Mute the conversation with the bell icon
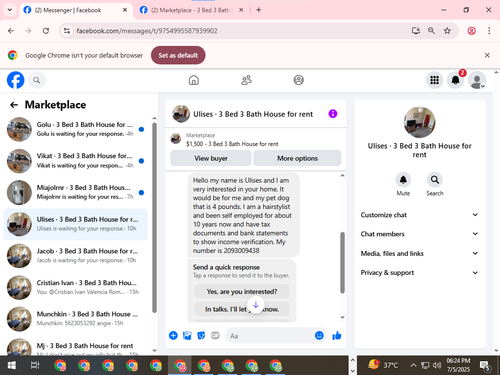 click(403, 180)
